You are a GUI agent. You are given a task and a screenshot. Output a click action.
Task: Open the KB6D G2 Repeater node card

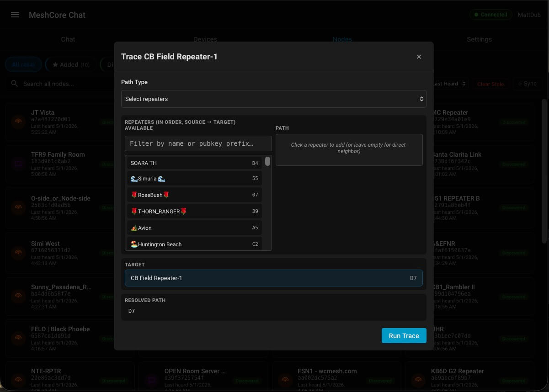(469, 377)
